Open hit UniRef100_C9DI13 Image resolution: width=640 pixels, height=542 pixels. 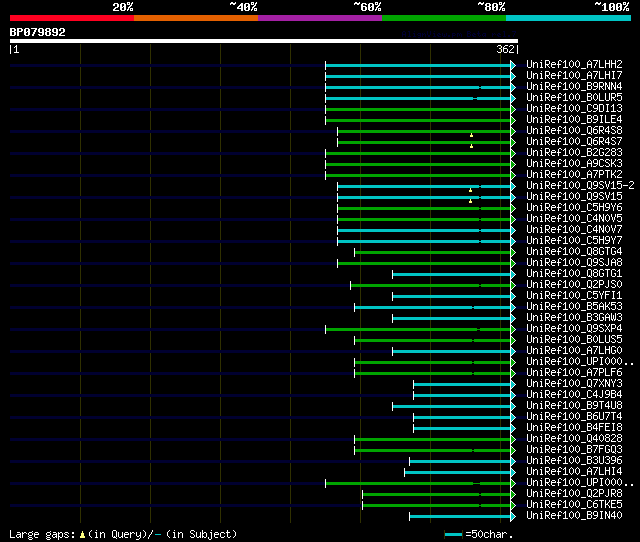click(x=574, y=108)
